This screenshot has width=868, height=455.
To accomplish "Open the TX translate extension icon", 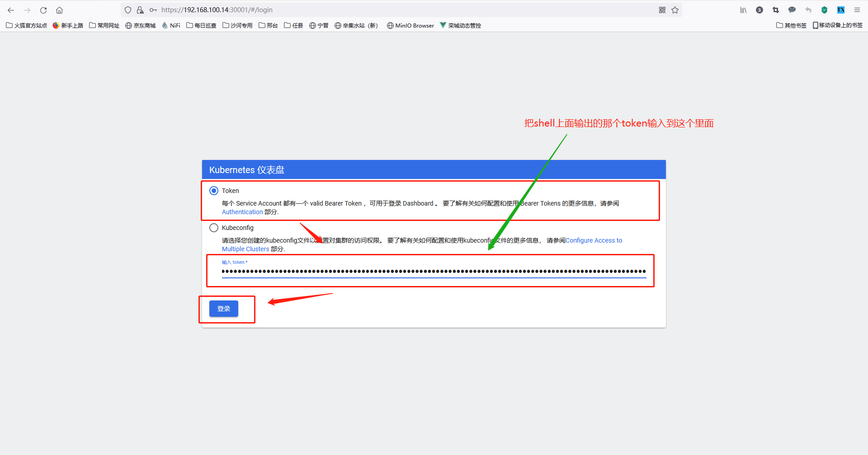I will coord(841,10).
